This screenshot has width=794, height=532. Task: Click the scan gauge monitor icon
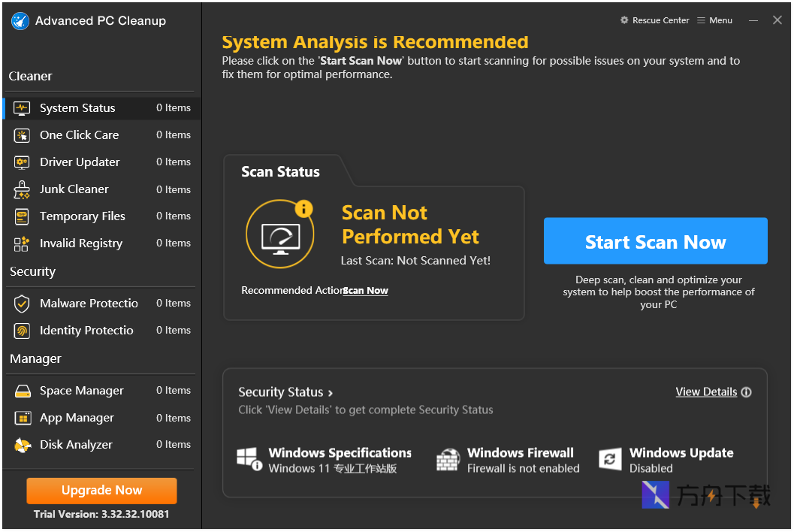coord(280,239)
